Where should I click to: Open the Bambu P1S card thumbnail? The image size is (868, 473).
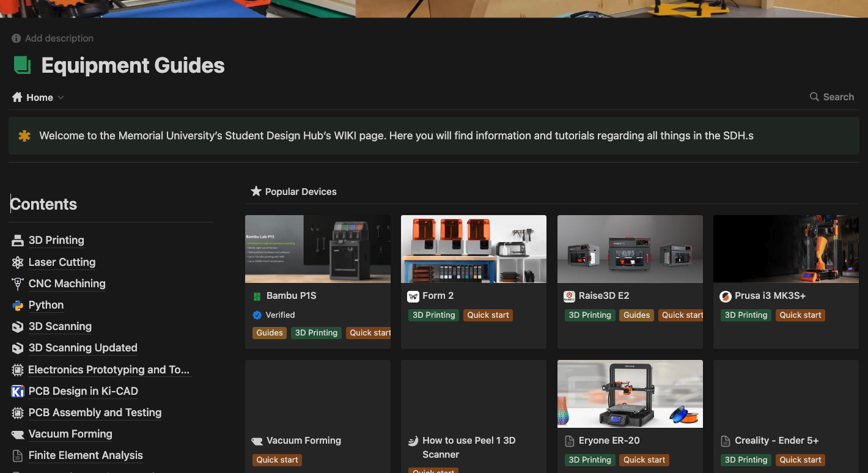tap(318, 249)
